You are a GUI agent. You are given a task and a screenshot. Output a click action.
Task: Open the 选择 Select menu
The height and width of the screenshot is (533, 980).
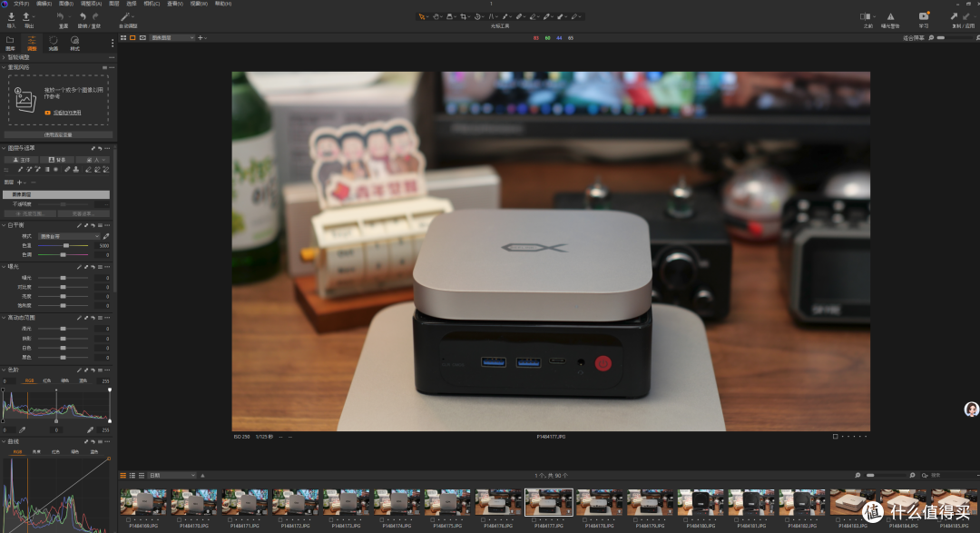pos(132,4)
